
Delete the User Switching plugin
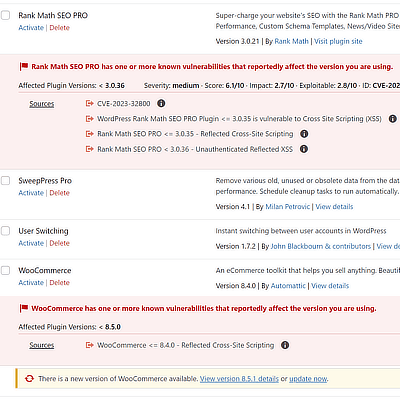click(60, 243)
